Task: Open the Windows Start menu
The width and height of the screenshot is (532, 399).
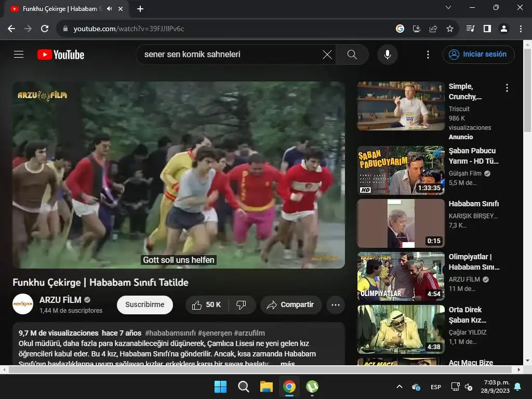Action: tap(220, 387)
